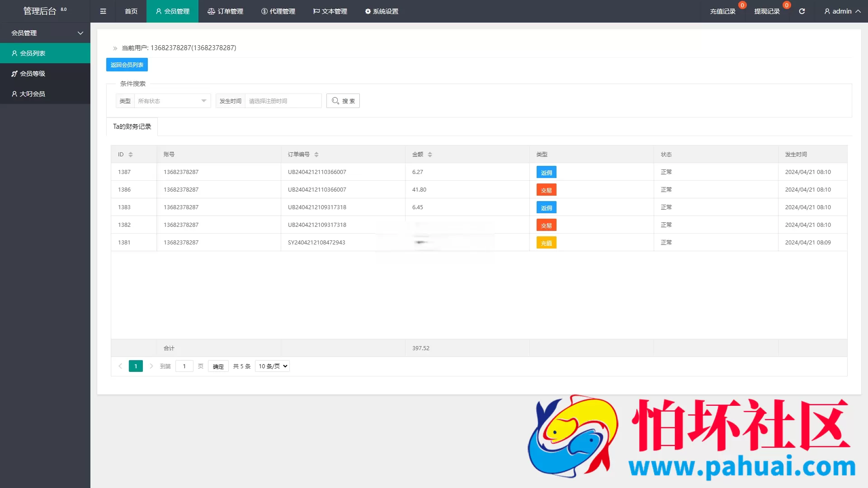Sort table by ID column arrows
868x488 pixels.
tap(131, 155)
